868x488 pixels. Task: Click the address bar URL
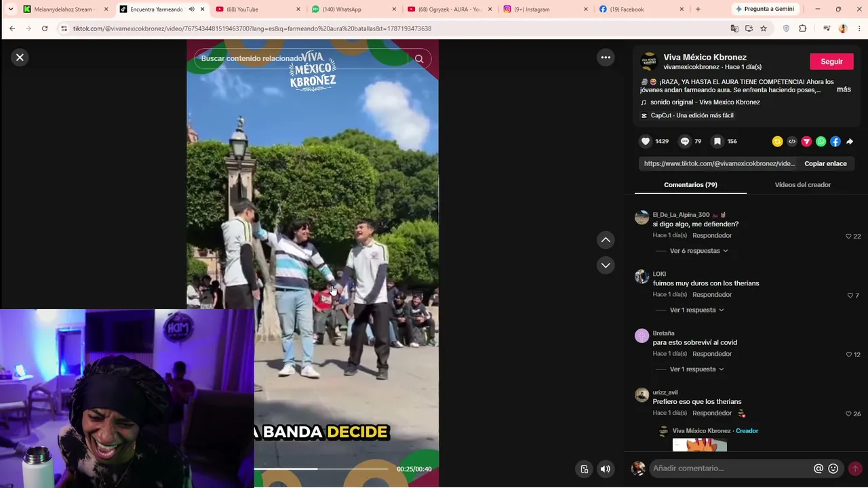coord(252,28)
